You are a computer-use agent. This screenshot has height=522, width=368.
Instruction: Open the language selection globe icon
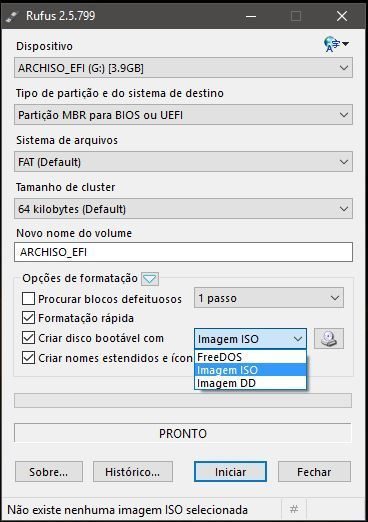[x=336, y=44]
